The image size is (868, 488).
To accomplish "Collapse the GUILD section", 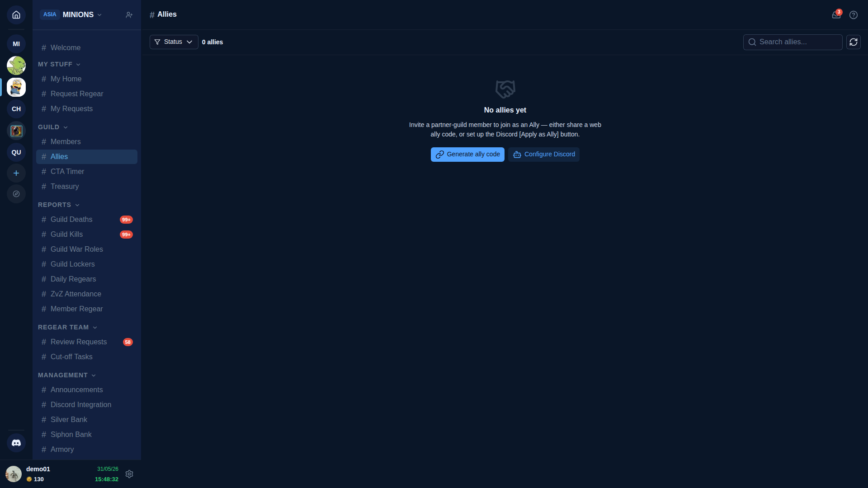I will point(53,127).
